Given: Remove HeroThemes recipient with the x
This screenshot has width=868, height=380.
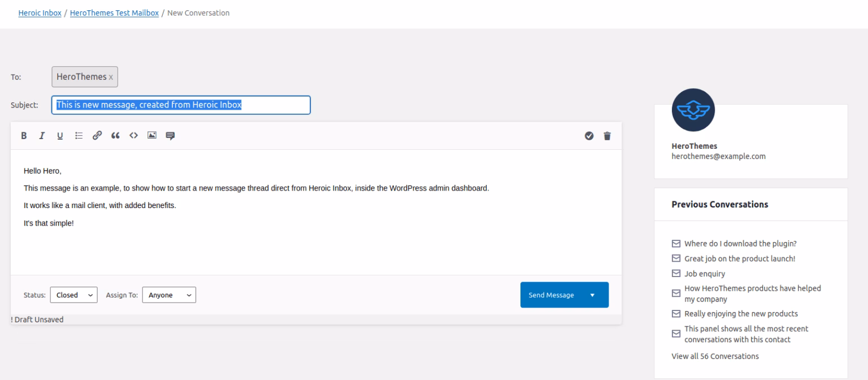Looking at the screenshot, I should [x=111, y=77].
